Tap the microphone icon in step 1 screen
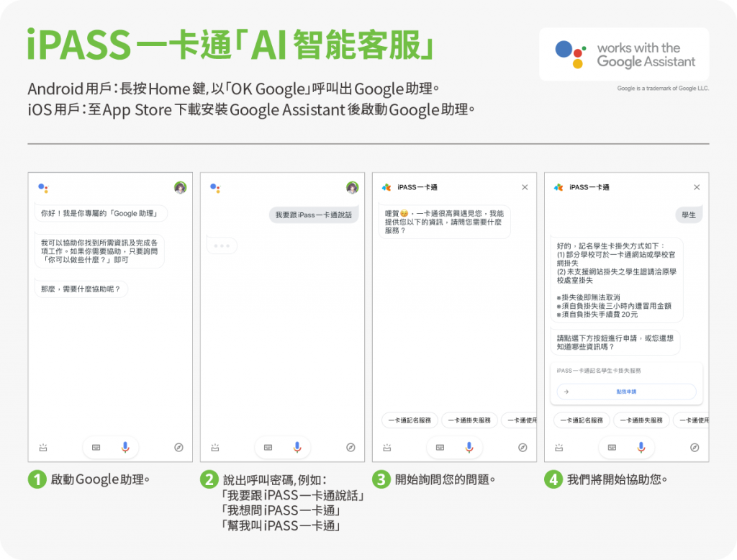 [125, 447]
